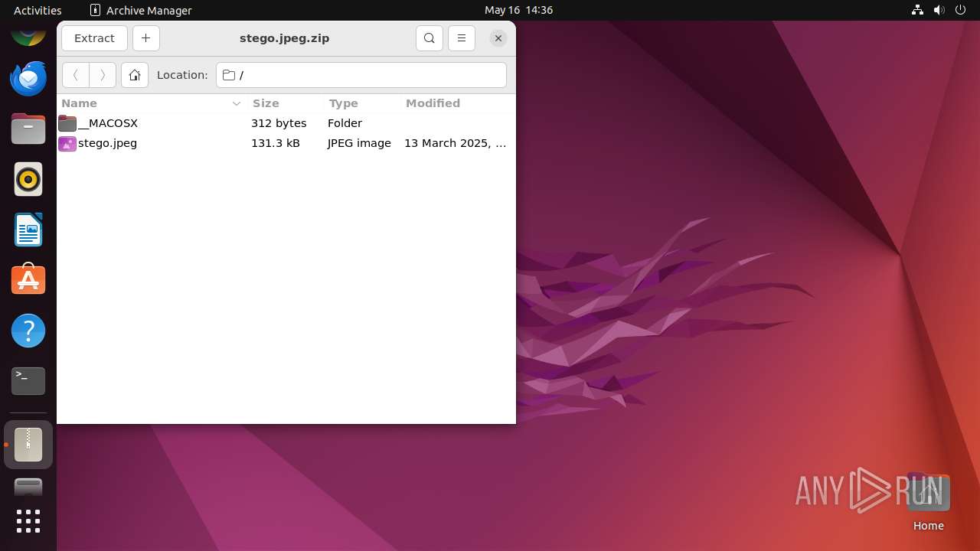Go forward with the right arrow
The height and width of the screenshot is (551, 980).
point(103,75)
